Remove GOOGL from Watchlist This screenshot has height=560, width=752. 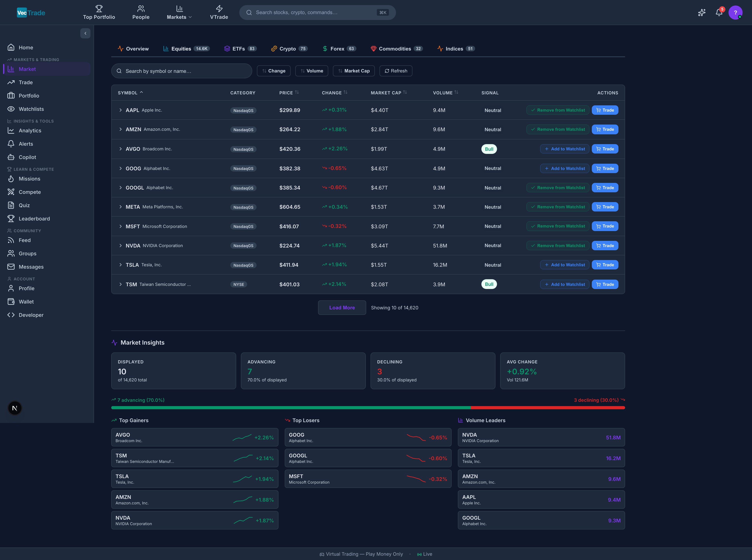[558, 188]
